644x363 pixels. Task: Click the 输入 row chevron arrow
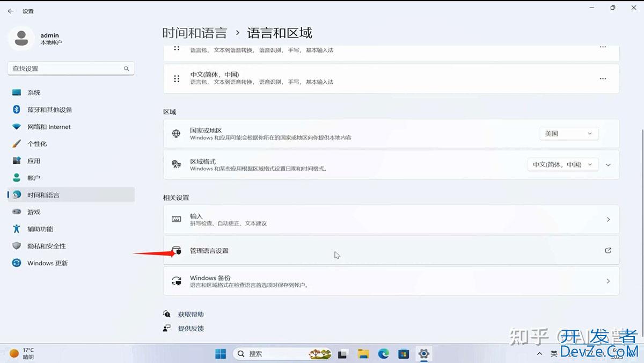(608, 219)
